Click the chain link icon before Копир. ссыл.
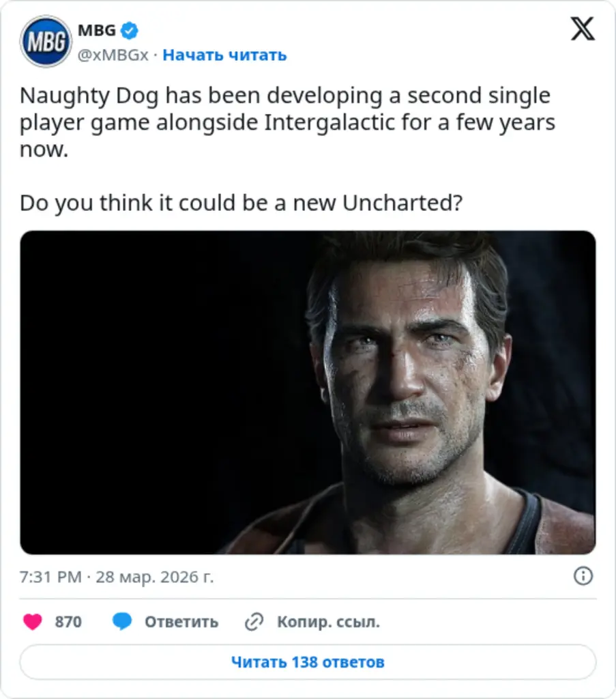The width and height of the screenshot is (616, 699). coord(254,622)
